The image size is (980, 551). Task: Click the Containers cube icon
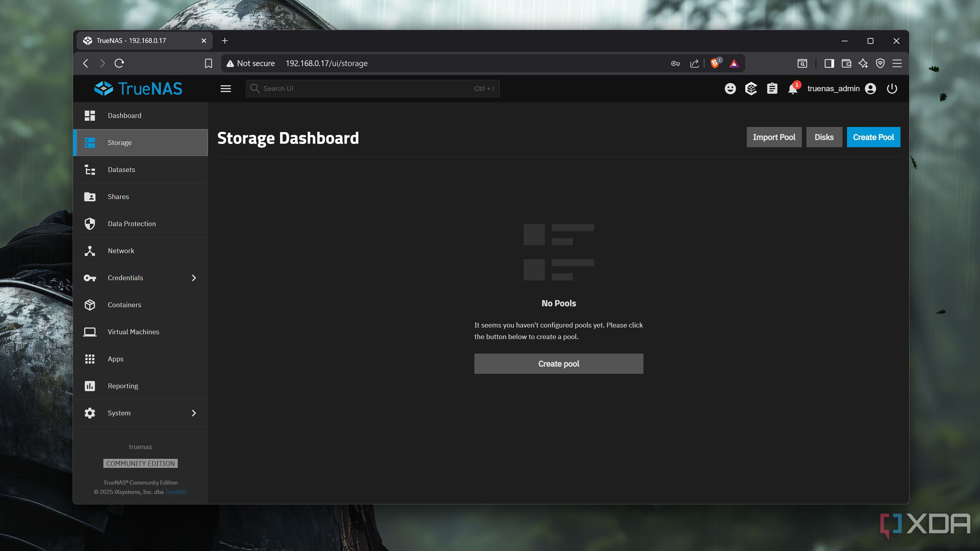pos(90,305)
